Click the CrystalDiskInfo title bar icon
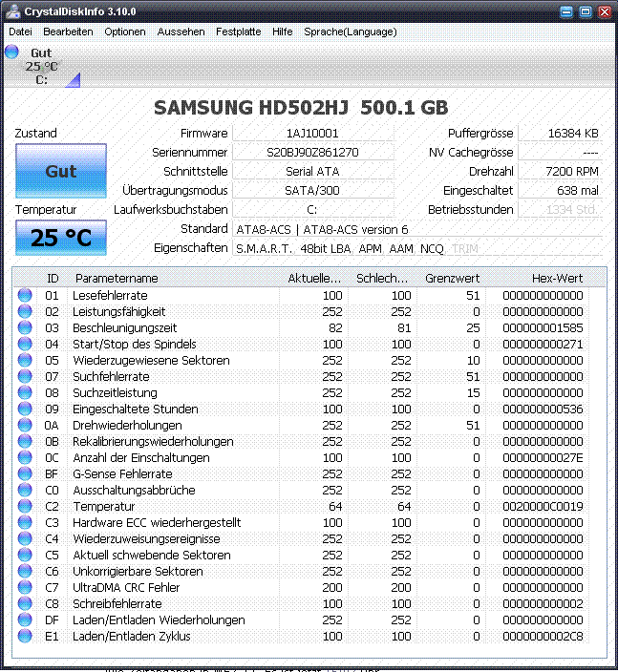Screen dimensions: 618x672 pos(12,11)
